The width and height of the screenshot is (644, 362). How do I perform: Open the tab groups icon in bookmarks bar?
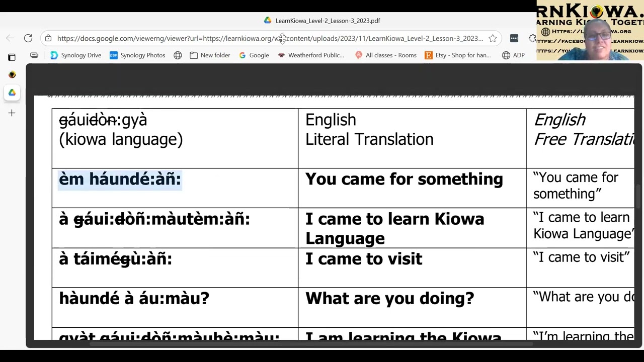point(34,55)
